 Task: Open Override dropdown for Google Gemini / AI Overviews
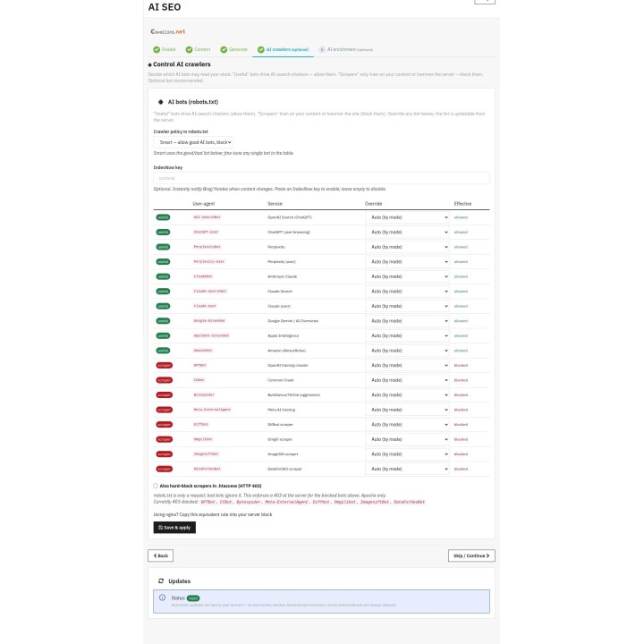(x=407, y=321)
